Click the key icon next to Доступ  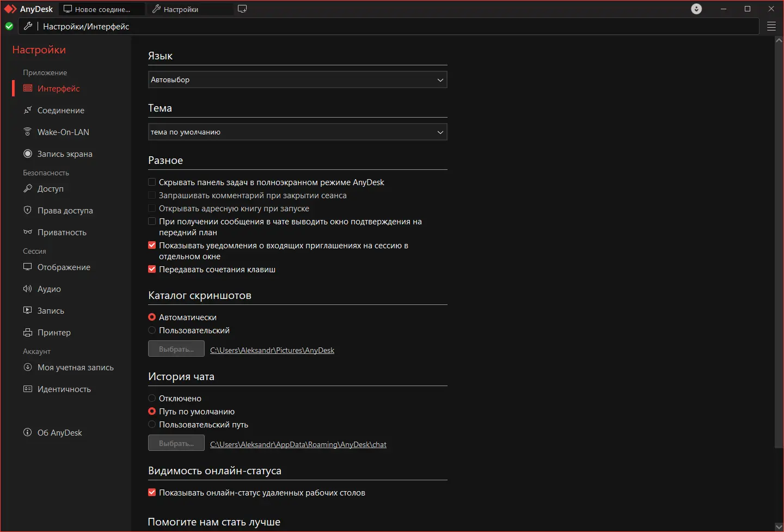pos(28,188)
